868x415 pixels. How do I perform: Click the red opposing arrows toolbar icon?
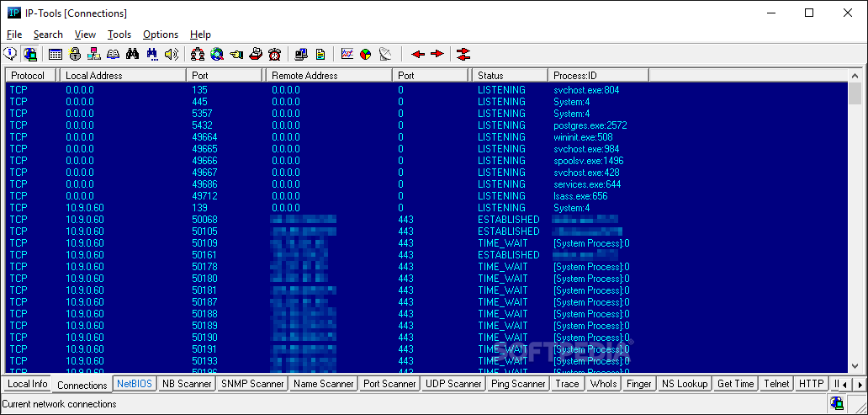pos(463,54)
